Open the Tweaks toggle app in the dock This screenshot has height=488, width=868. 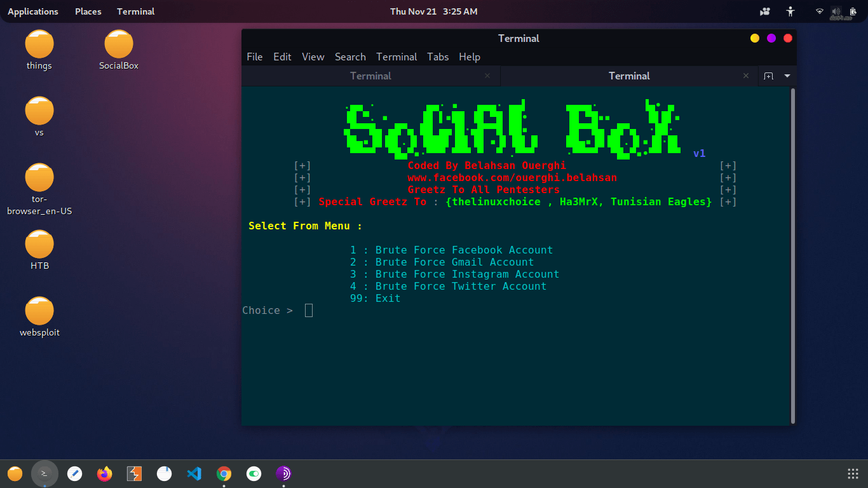click(x=254, y=473)
